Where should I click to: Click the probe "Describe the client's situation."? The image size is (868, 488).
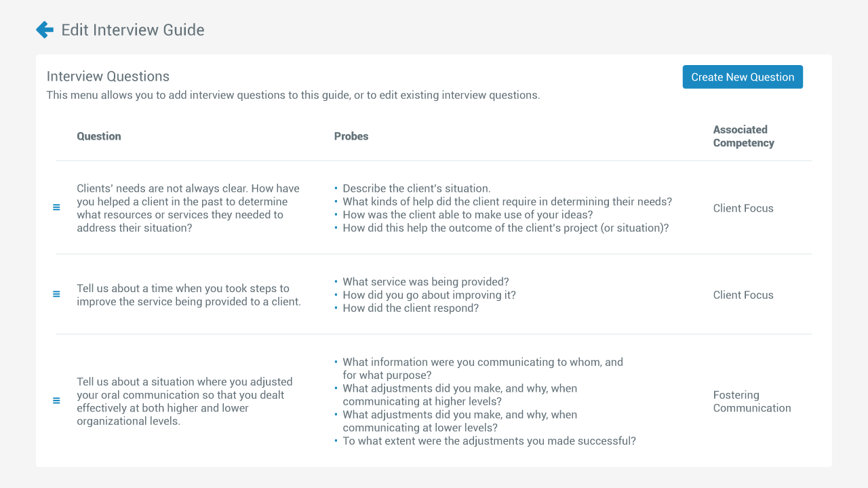(416, 188)
